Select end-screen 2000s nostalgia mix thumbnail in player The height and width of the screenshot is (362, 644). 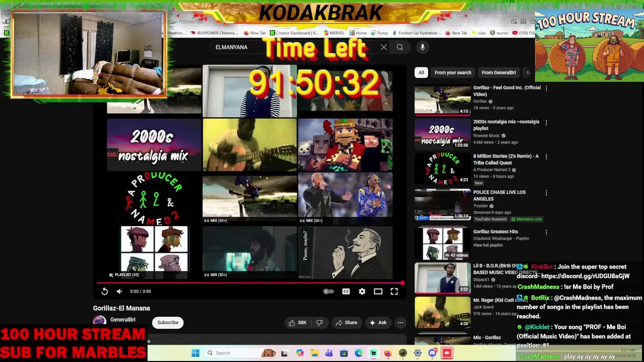pos(154,145)
